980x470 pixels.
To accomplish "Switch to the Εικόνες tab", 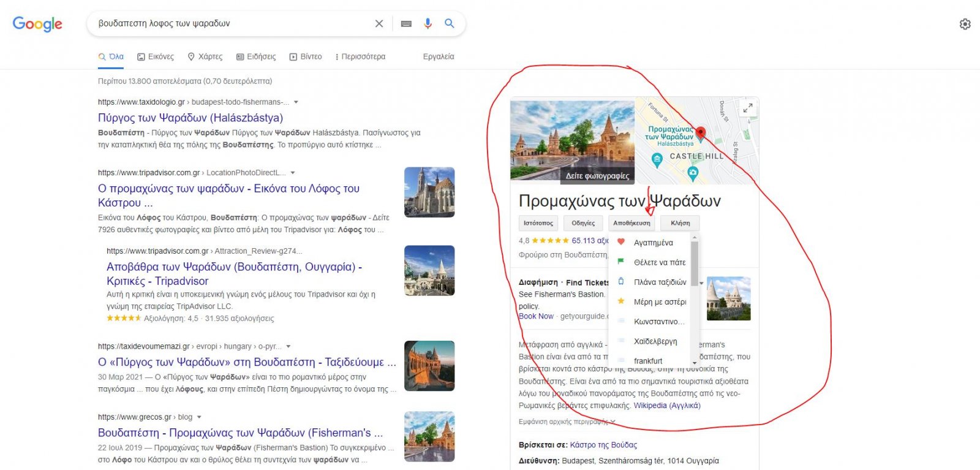I will [156, 56].
